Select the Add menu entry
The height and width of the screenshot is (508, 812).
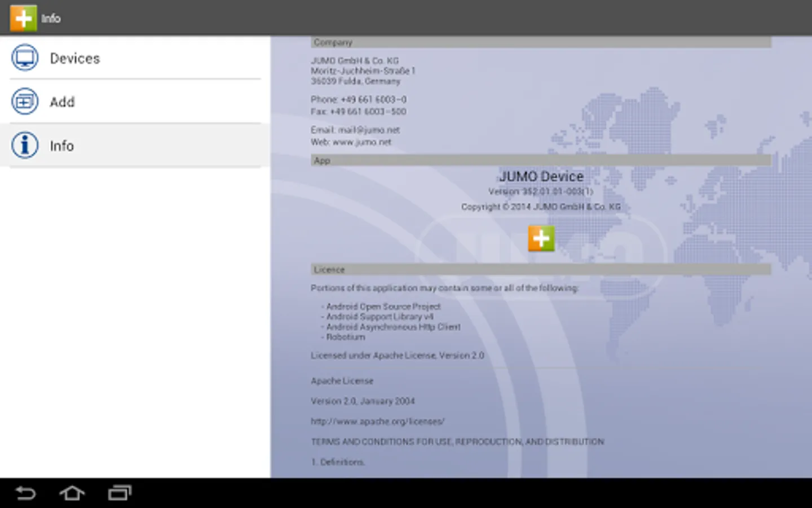tap(135, 102)
